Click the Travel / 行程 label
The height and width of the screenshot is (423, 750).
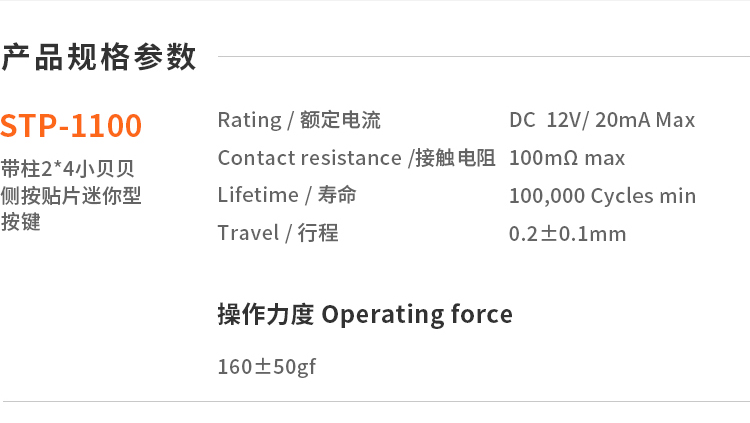(278, 233)
